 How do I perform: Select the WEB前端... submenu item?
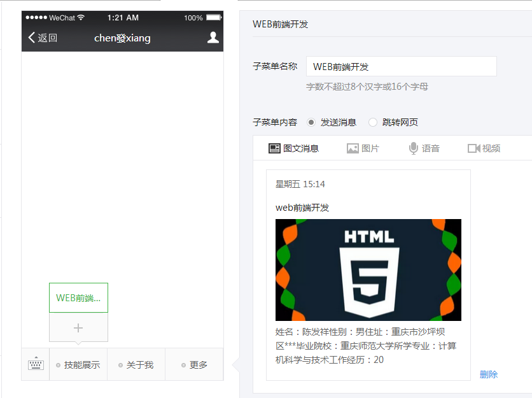(78, 298)
